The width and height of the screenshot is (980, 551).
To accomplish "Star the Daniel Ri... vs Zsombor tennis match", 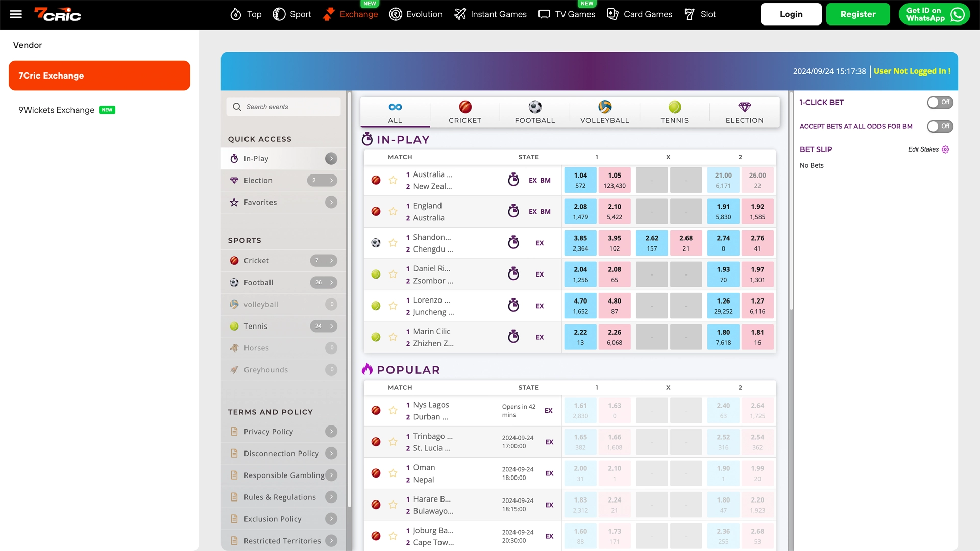I will [x=393, y=274].
